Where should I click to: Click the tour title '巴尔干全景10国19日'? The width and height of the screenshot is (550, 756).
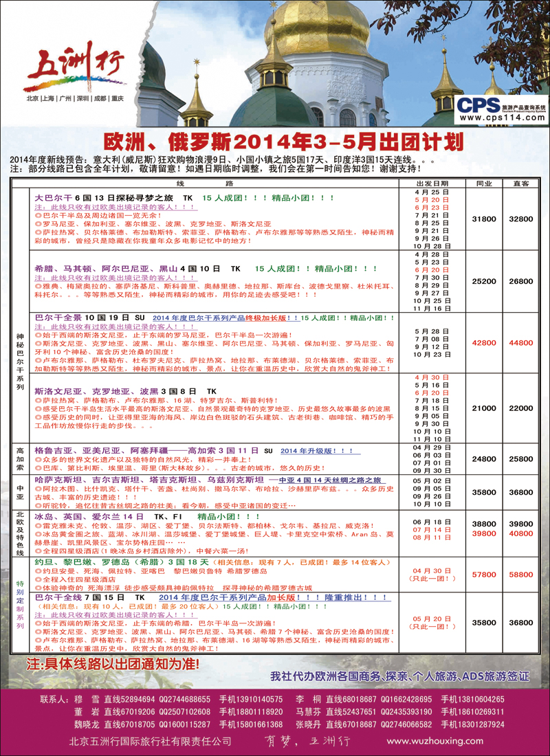[x=82, y=318]
